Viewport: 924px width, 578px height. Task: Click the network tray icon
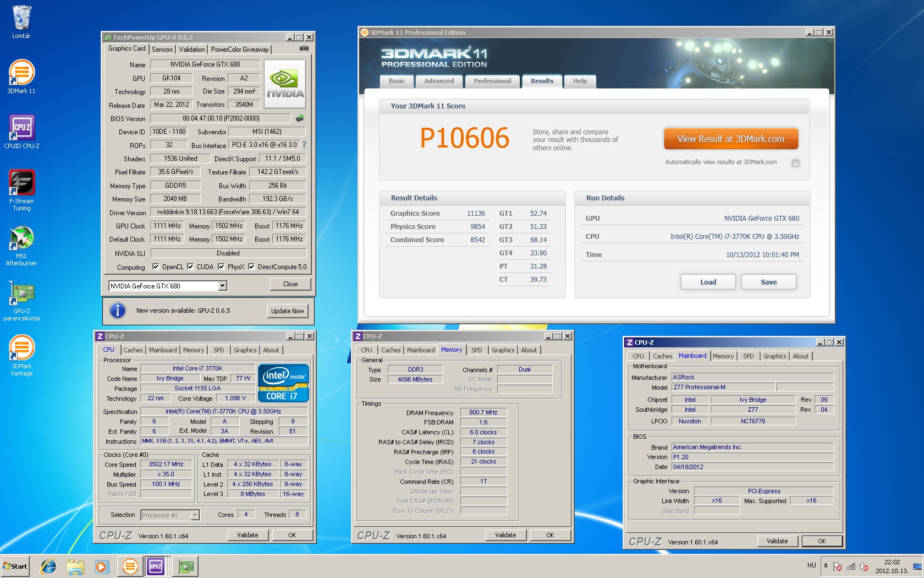click(x=851, y=566)
